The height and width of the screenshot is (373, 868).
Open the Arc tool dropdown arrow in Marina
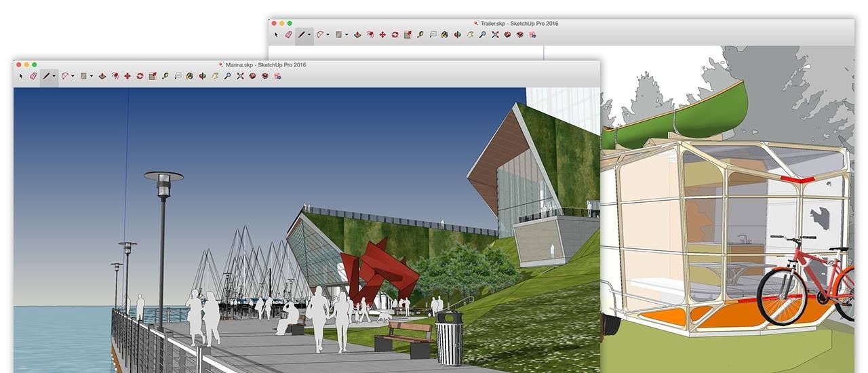[x=73, y=76]
